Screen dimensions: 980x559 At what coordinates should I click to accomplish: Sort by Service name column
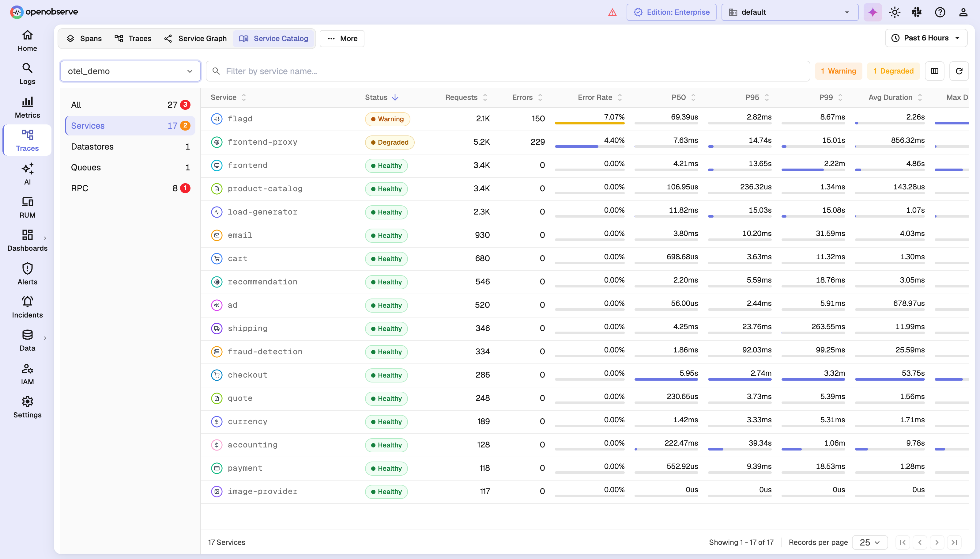pos(228,97)
